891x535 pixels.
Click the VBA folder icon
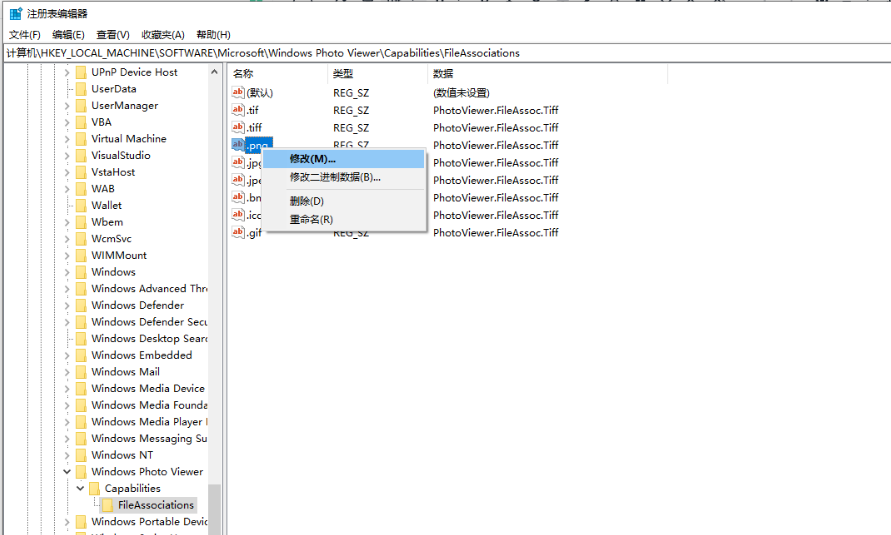click(x=81, y=122)
